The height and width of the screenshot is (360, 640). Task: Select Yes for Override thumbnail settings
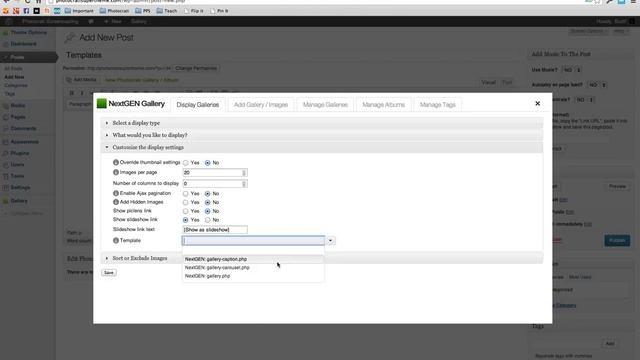click(186, 163)
